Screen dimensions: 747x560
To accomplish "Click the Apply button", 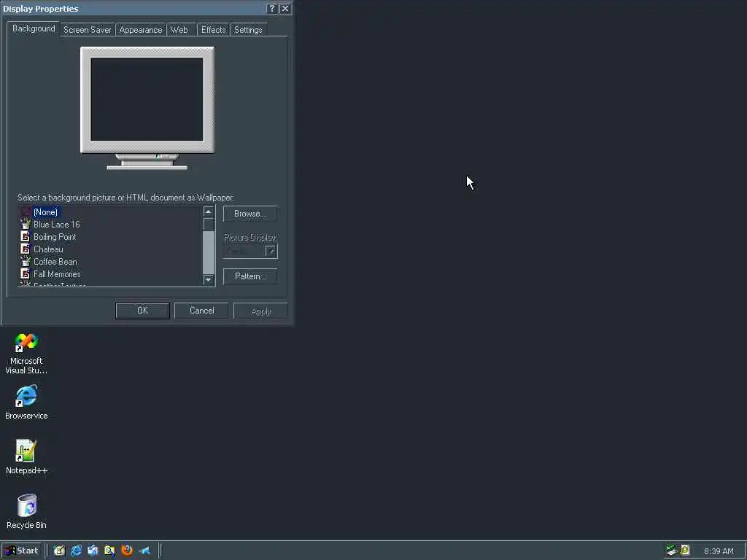I will [x=260, y=311].
